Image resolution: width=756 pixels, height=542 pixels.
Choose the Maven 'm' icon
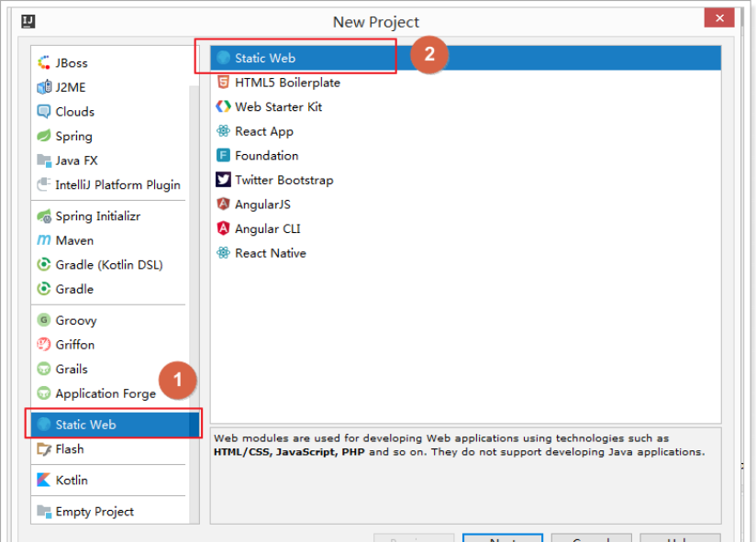[44, 240]
